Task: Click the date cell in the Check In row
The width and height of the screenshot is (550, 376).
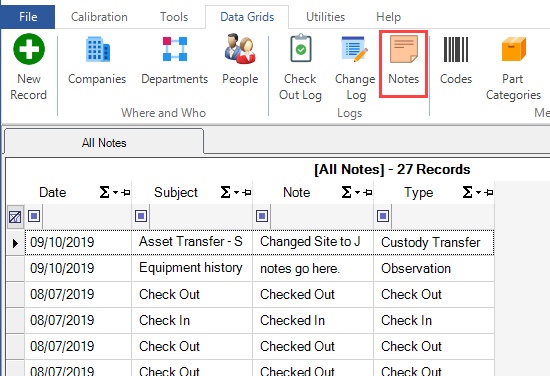Action: coord(78,320)
